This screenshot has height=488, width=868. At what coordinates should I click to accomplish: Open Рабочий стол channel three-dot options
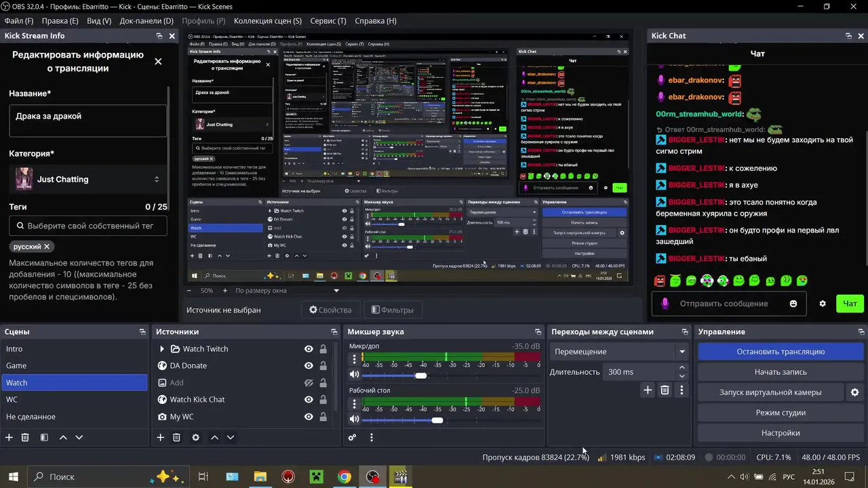pos(354,404)
